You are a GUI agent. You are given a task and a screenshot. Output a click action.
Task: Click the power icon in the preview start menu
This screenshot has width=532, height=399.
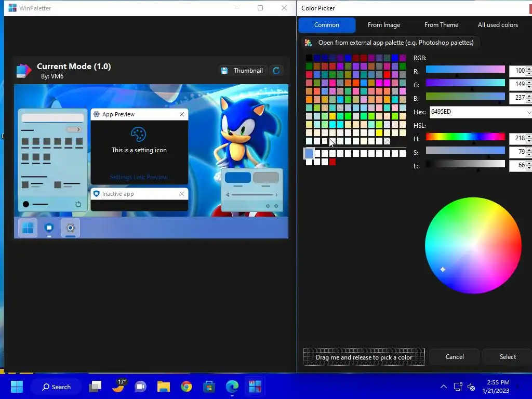pos(78,204)
